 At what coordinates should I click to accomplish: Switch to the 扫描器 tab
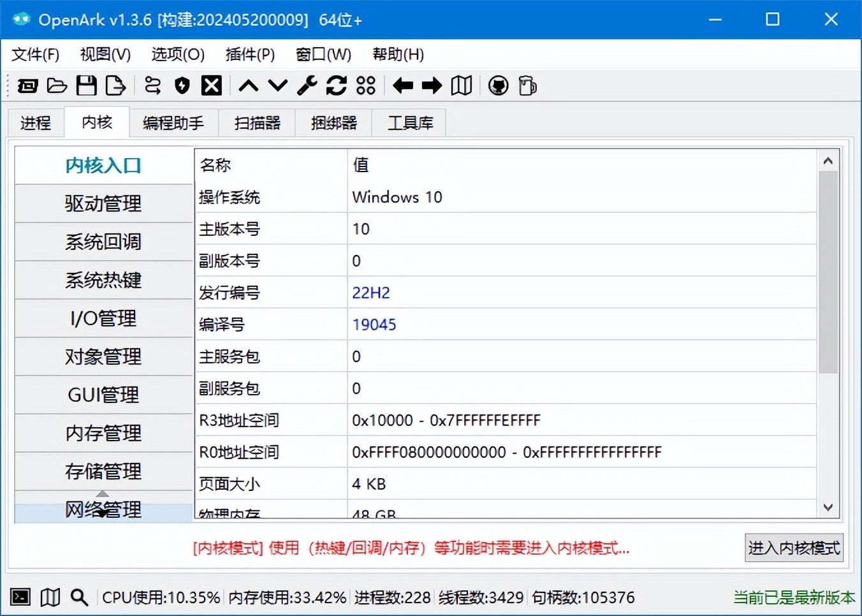point(257,123)
